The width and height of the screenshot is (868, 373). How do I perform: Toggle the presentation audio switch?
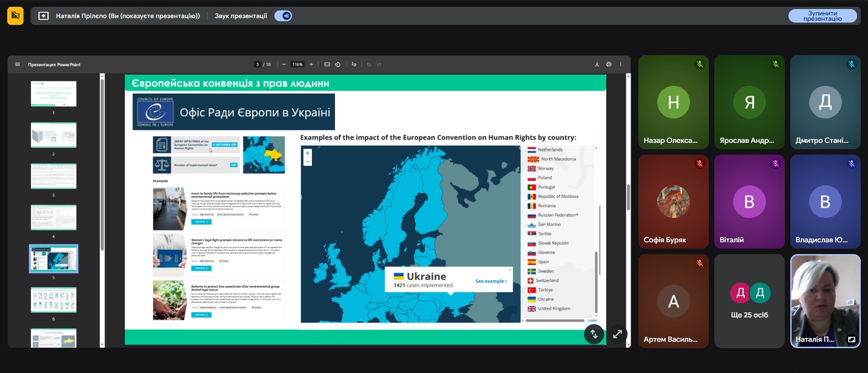[283, 16]
